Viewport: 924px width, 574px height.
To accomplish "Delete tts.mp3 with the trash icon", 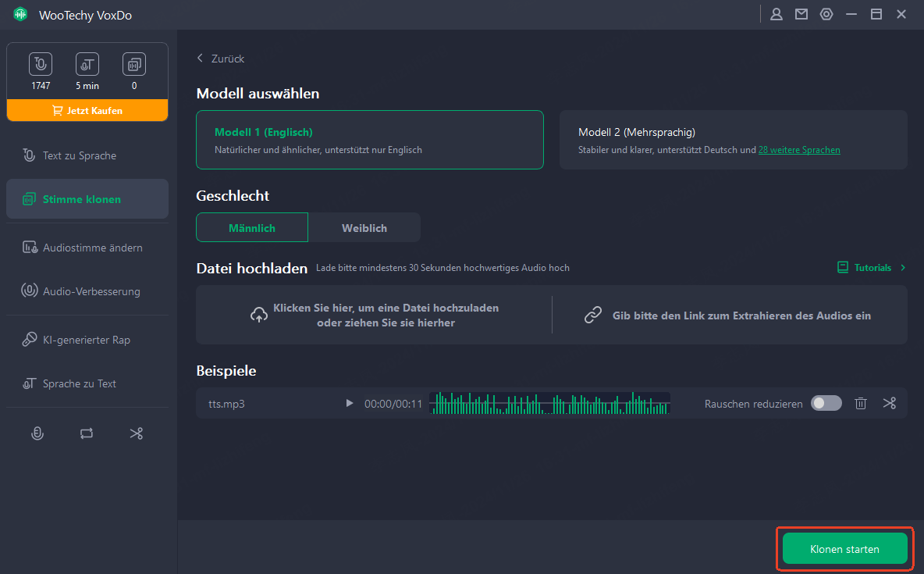I will [860, 403].
